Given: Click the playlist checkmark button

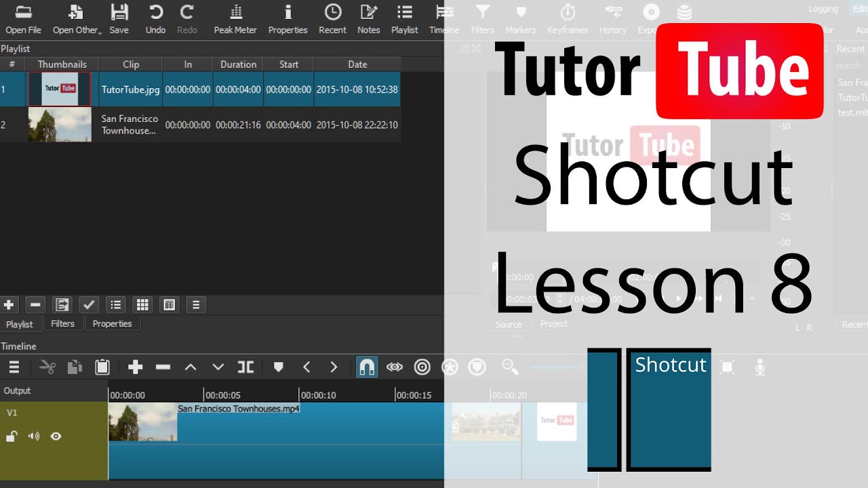Looking at the screenshot, I should 89,305.
